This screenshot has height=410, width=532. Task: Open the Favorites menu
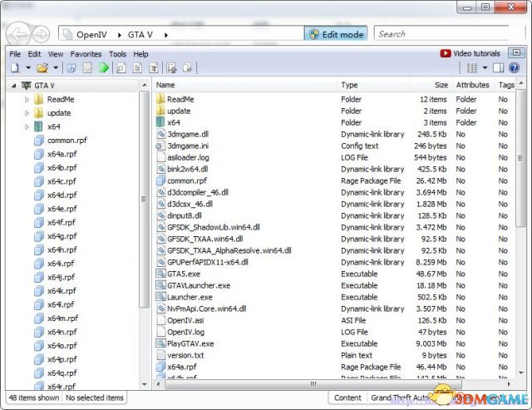click(86, 54)
